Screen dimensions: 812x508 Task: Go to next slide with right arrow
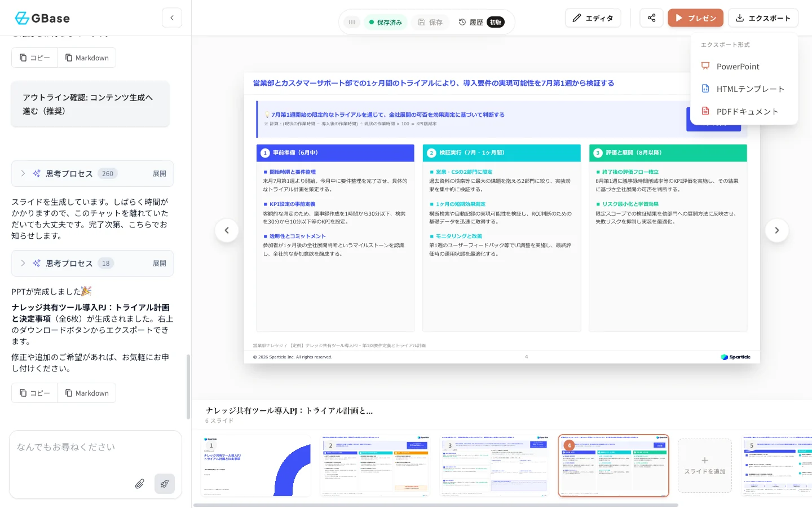[x=776, y=230]
